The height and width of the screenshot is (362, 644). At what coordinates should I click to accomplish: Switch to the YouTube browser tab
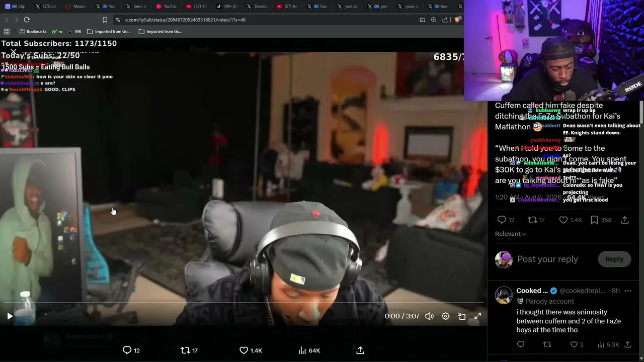click(166, 7)
